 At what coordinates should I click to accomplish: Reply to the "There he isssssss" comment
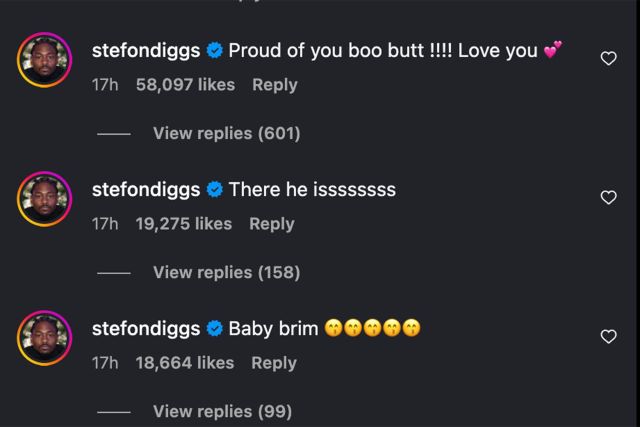pyautogui.click(x=271, y=224)
